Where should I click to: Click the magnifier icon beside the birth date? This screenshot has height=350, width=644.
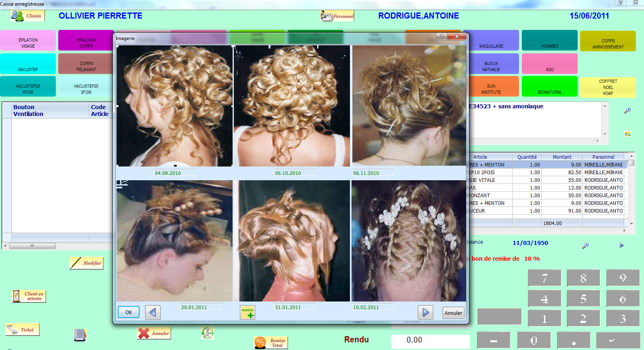[x=585, y=245]
